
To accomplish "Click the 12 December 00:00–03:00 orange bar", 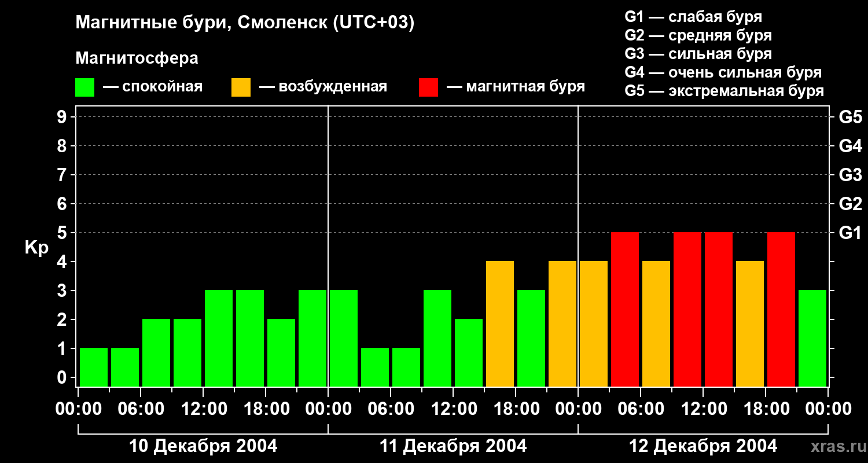I will [x=594, y=324].
